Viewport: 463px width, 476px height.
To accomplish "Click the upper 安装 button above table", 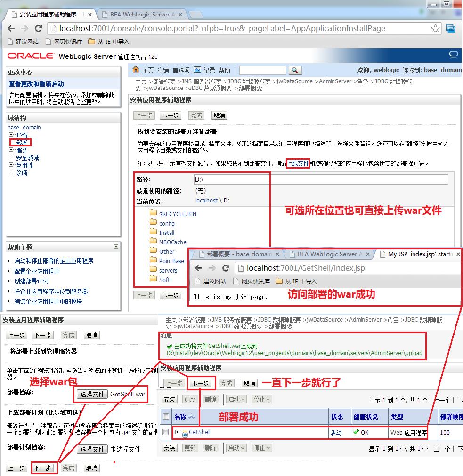I will (x=169, y=400).
